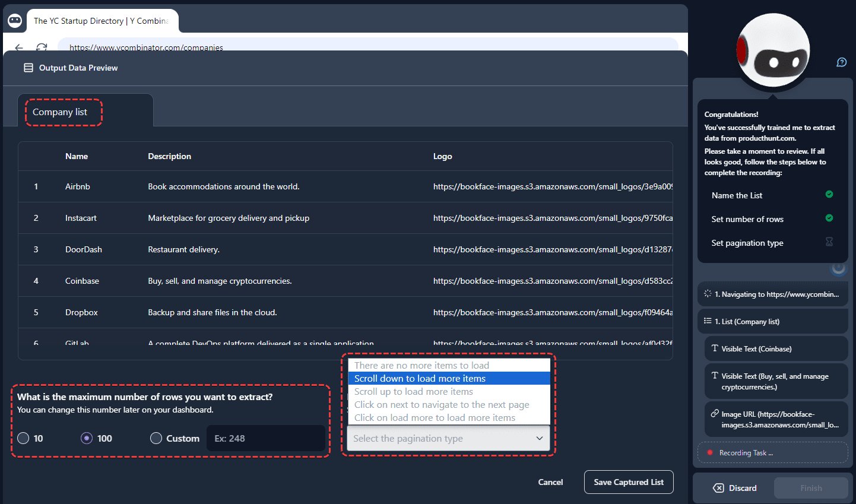Click the browser reload icon
Image resolution: width=856 pixels, height=504 pixels.
click(42, 47)
